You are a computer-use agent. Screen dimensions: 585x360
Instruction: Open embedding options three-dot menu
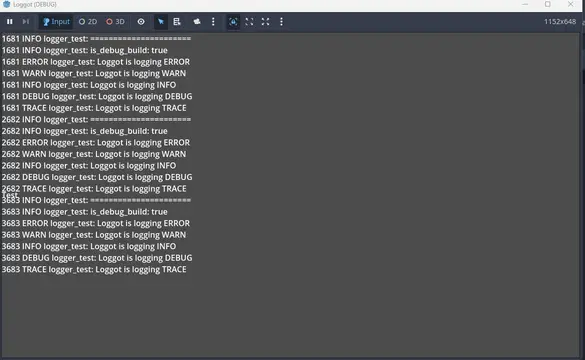pyautogui.click(x=281, y=22)
